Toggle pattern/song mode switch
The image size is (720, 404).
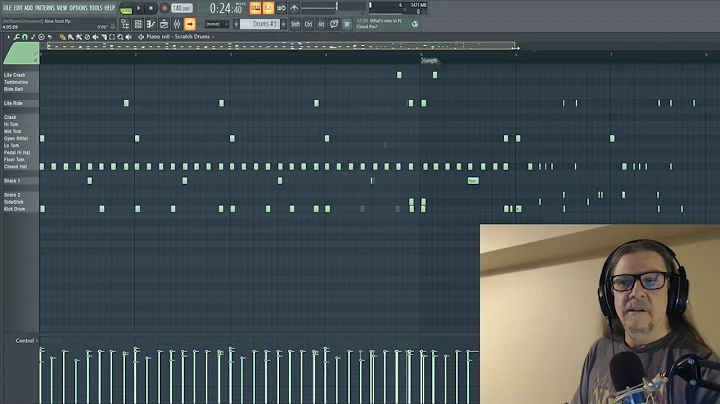tap(126, 8)
